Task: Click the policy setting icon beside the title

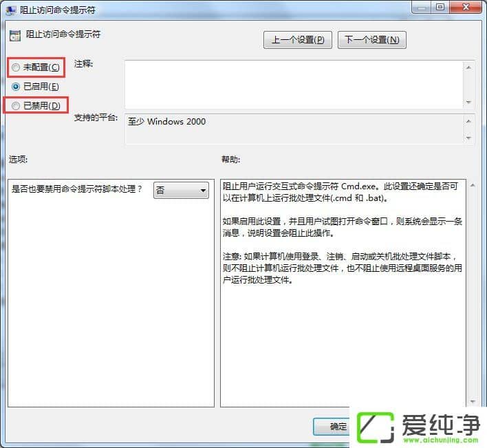Action: coord(15,35)
